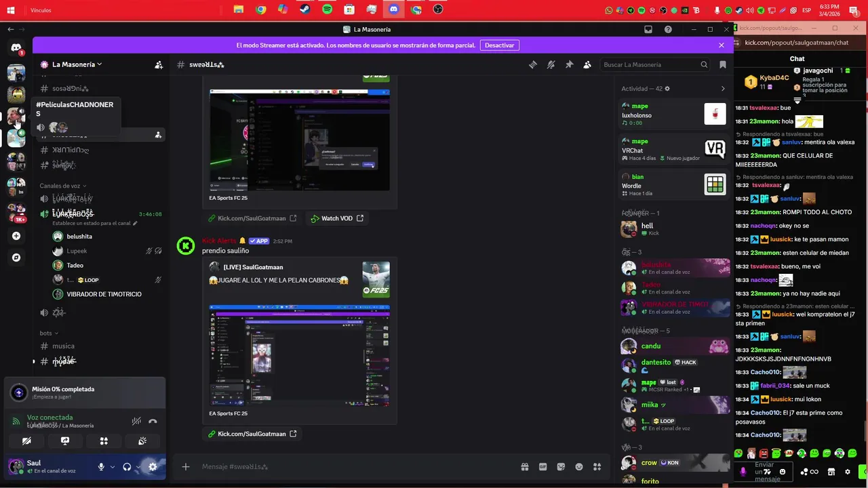Open the GIF picker
The height and width of the screenshot is (488, 868).
(542, 467)
